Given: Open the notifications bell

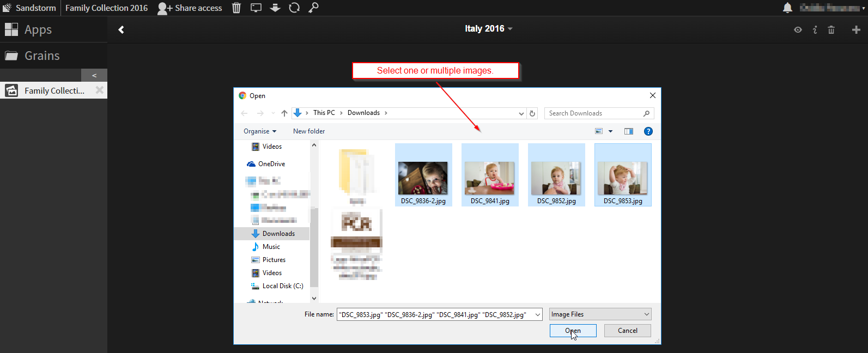Looking at the screenshot, I should pos(787,8).
